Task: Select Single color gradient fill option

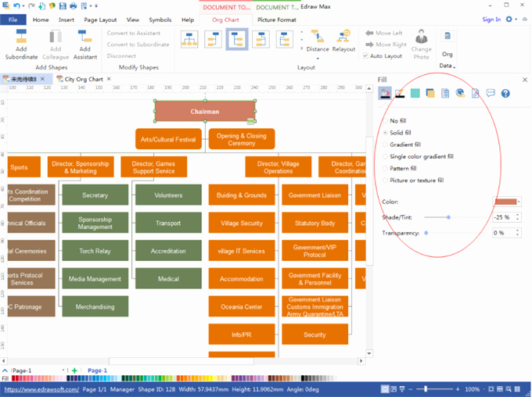Action: point(385,156)
